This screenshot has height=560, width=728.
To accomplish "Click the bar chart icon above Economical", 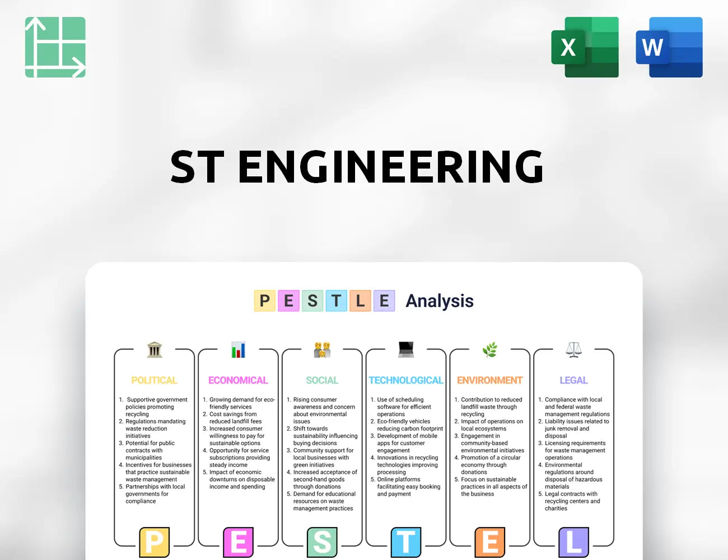I will coord(238,350).
